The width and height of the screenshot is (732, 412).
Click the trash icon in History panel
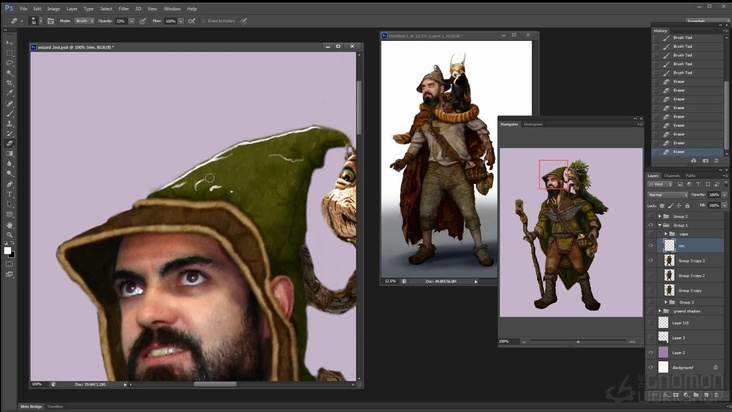tap(717, 161)
